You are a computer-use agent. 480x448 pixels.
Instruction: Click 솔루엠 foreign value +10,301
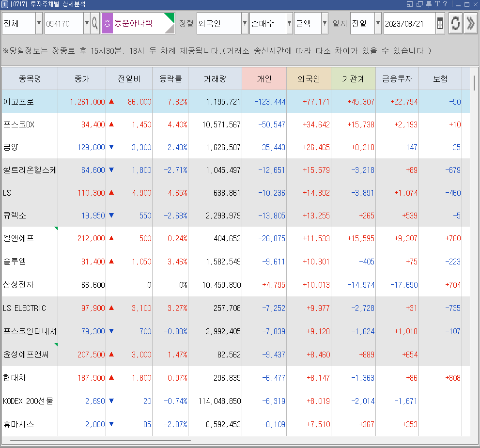316,262
